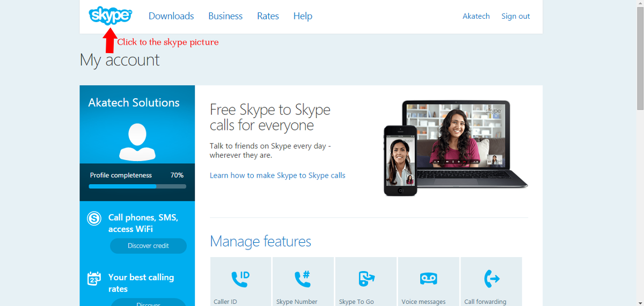Open the Downloads menu item

click(x=171, y=16)
